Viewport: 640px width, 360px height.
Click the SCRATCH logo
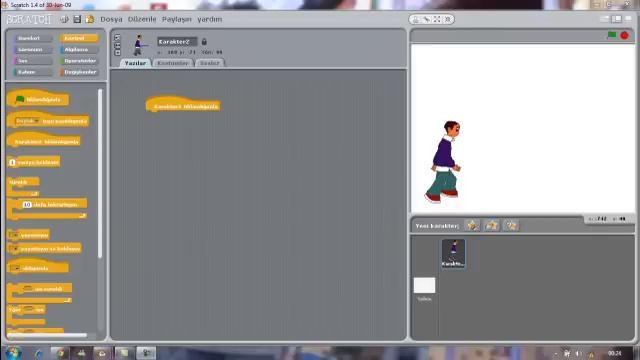tap(29, 19)
